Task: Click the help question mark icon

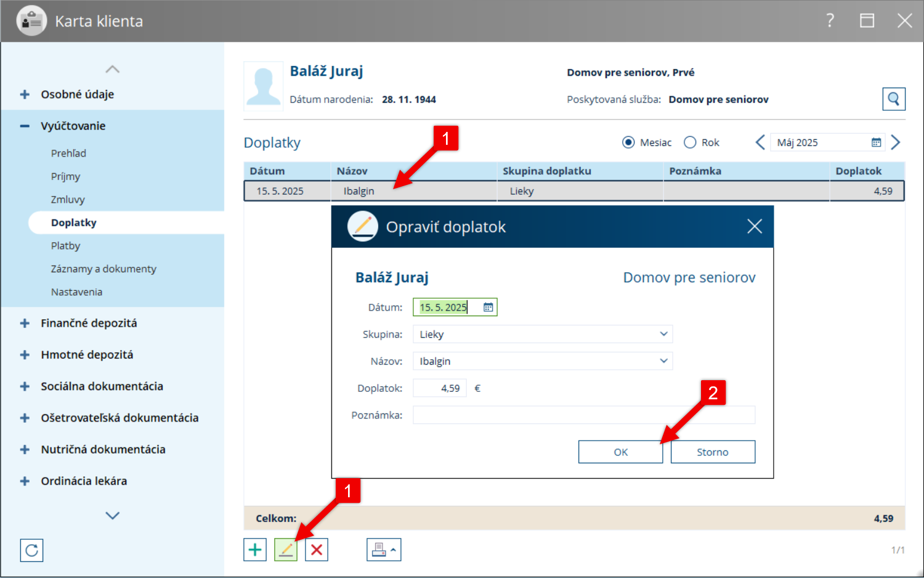Action: (x=830, y=21)
